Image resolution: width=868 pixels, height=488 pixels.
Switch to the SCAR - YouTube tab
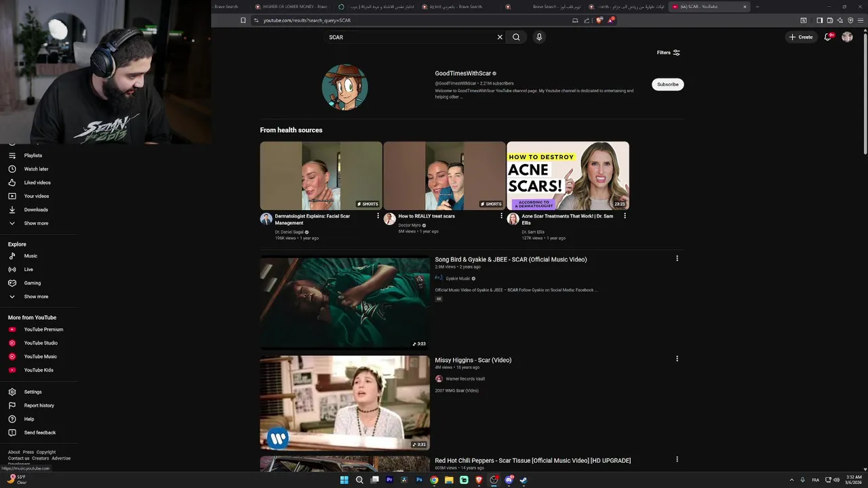[709, 7]
